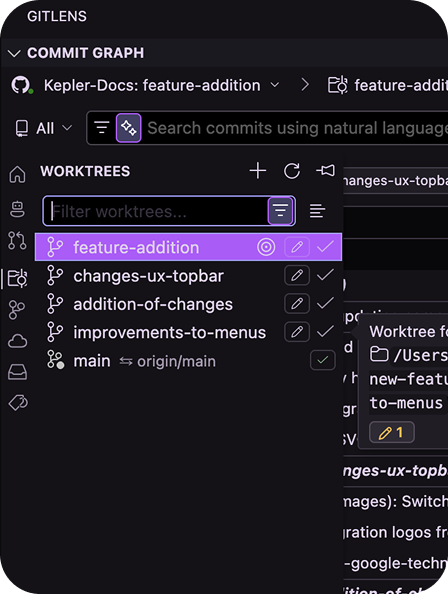
Task: Open the stashes inbox sidebar icon
Action: tap(17, 372)
